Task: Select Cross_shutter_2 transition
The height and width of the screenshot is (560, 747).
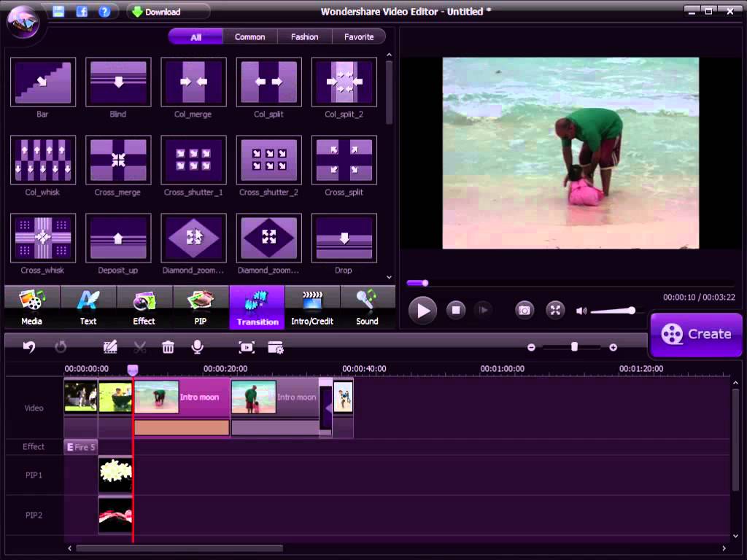Action: 268,160
